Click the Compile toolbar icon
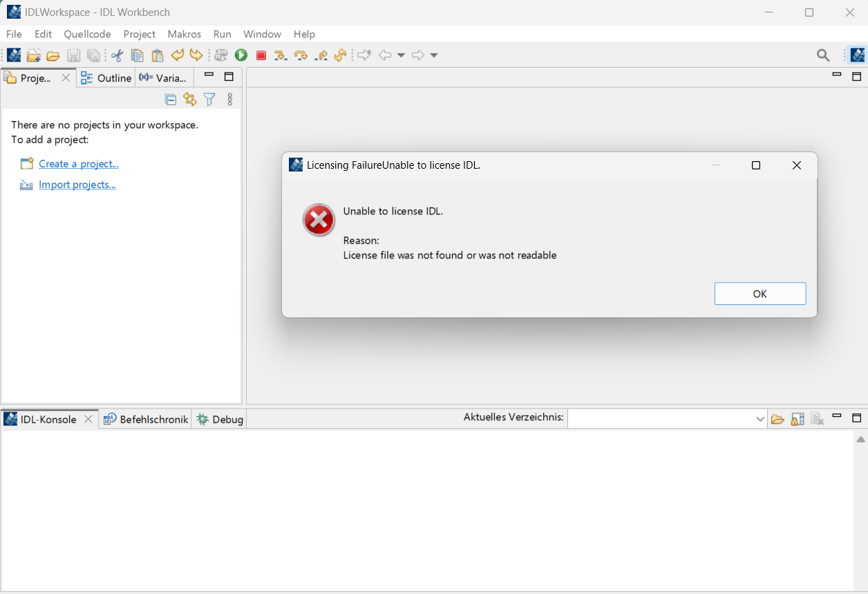This screenshot has height=594, width=868. 221,55
